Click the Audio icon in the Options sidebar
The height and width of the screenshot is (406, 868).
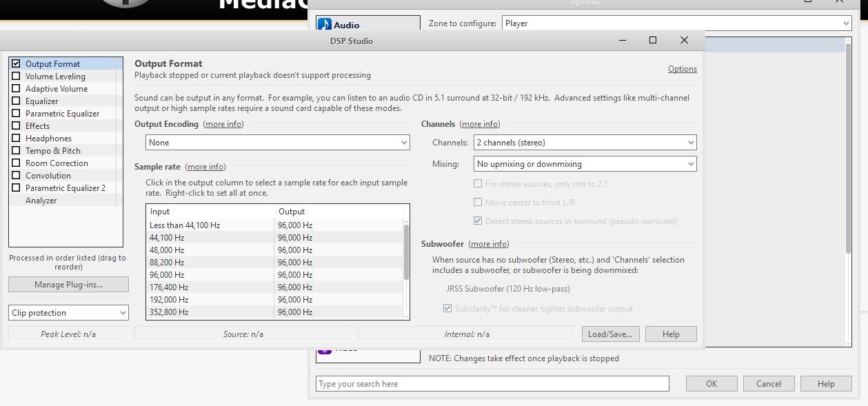point(324,23)
